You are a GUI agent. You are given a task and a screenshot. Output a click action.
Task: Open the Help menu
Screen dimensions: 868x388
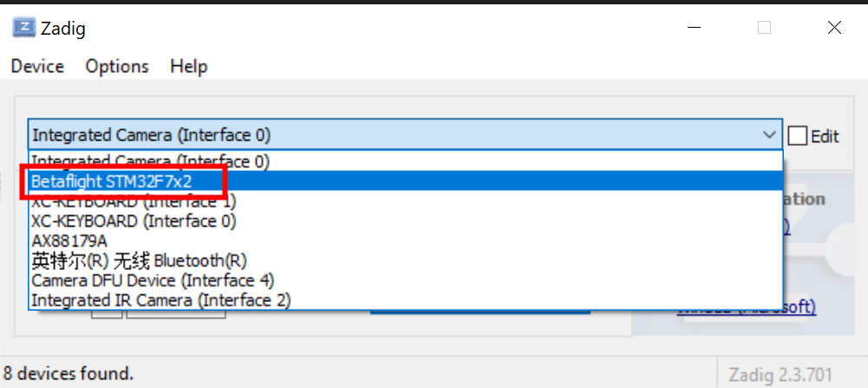[x=189, y=67]
